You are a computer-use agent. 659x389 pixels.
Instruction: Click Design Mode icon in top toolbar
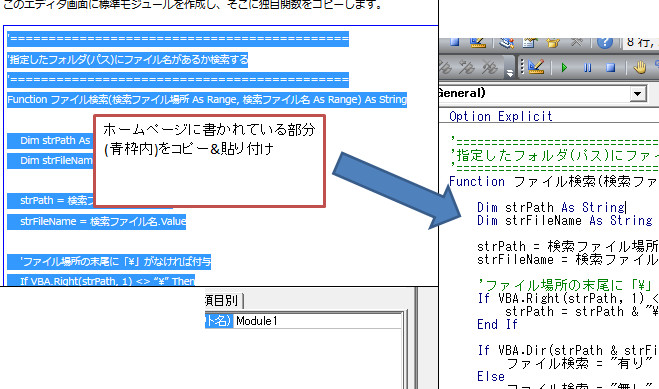coord(478,42)
